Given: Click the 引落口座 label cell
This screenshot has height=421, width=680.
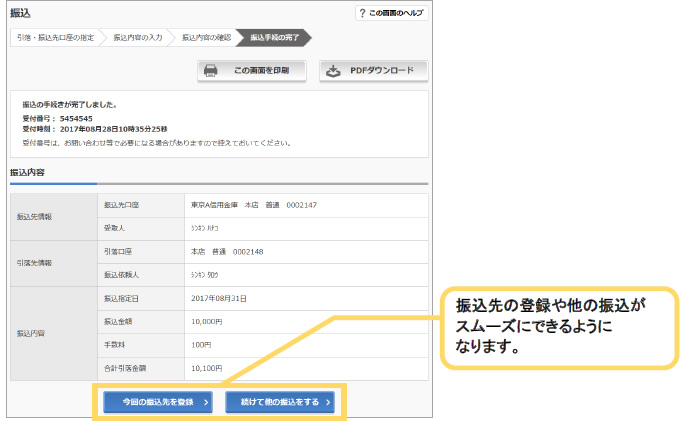Looking at the screenshot, I should [141, 252].
